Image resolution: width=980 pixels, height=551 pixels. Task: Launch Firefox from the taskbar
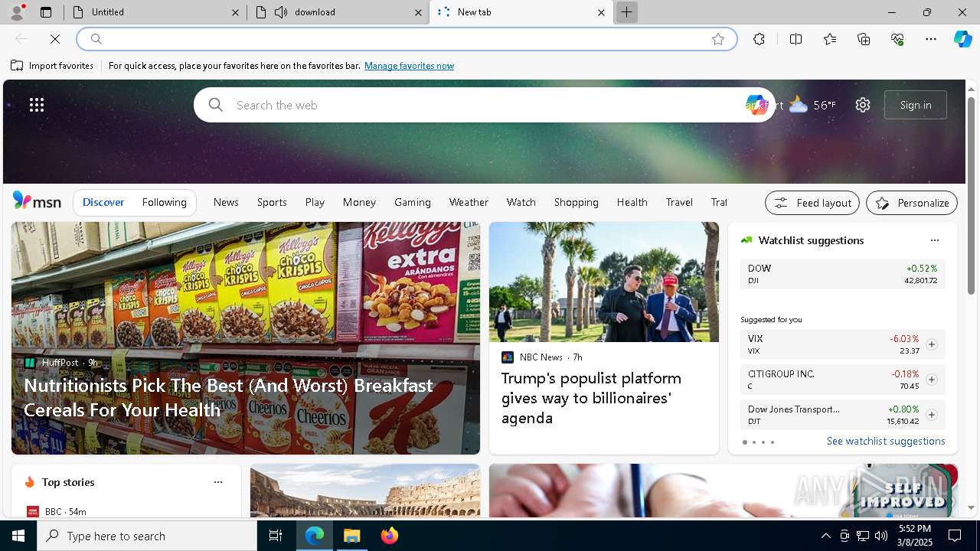[390, 536]
